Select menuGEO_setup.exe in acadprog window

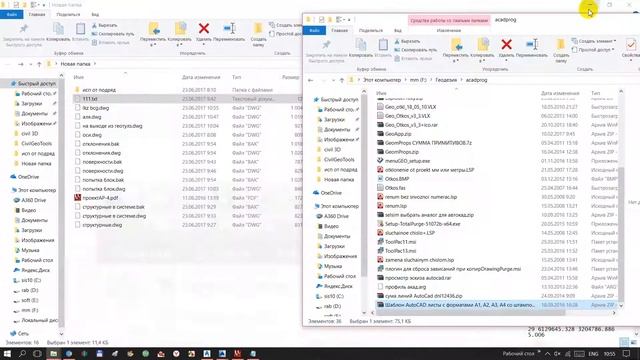click(407, 161)
